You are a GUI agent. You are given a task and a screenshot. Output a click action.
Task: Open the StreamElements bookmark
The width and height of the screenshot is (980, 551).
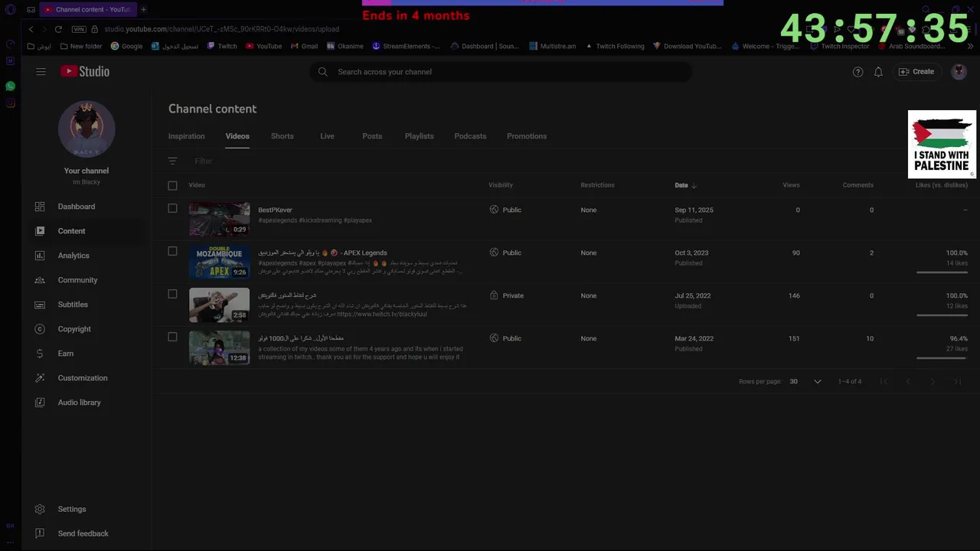point(407,46)
